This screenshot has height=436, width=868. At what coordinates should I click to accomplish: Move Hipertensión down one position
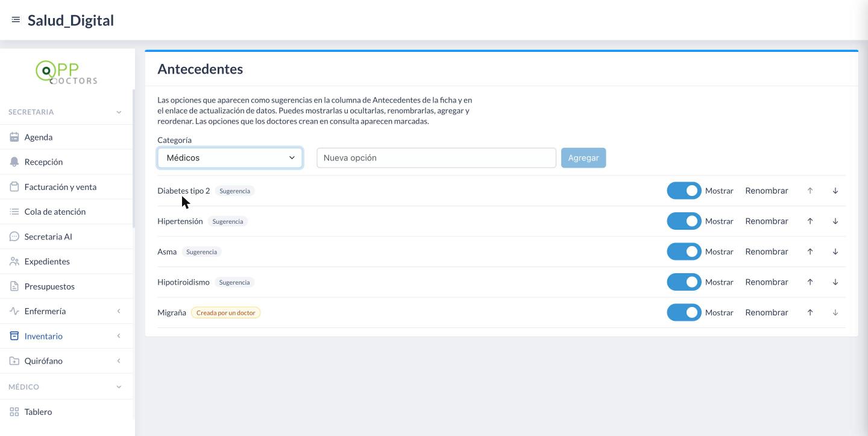tap(835, 221)
